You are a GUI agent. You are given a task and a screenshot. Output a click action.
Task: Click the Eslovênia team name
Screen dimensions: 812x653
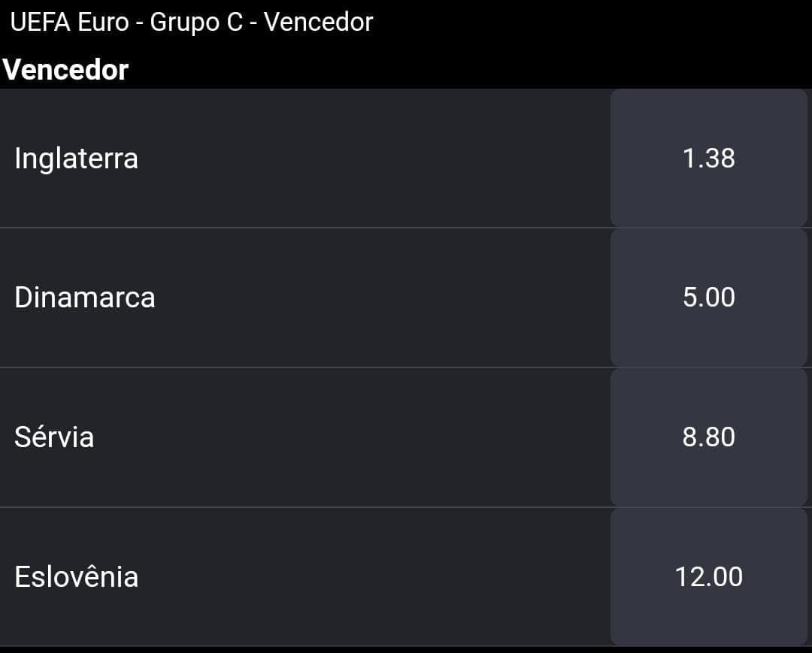click(76, 576)
